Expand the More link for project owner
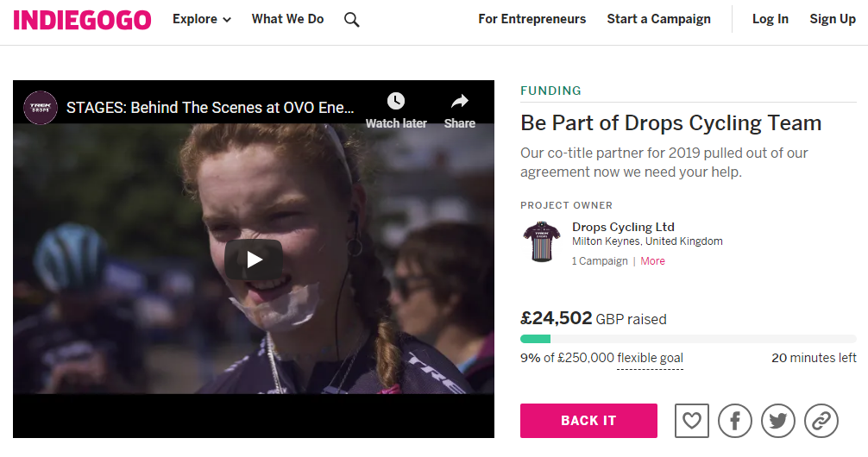 pyautogui.click(x=653, y=261)
